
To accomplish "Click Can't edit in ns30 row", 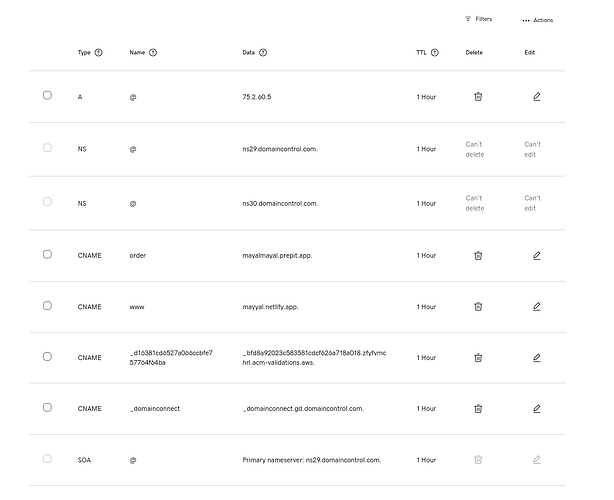I will point(533,203).
